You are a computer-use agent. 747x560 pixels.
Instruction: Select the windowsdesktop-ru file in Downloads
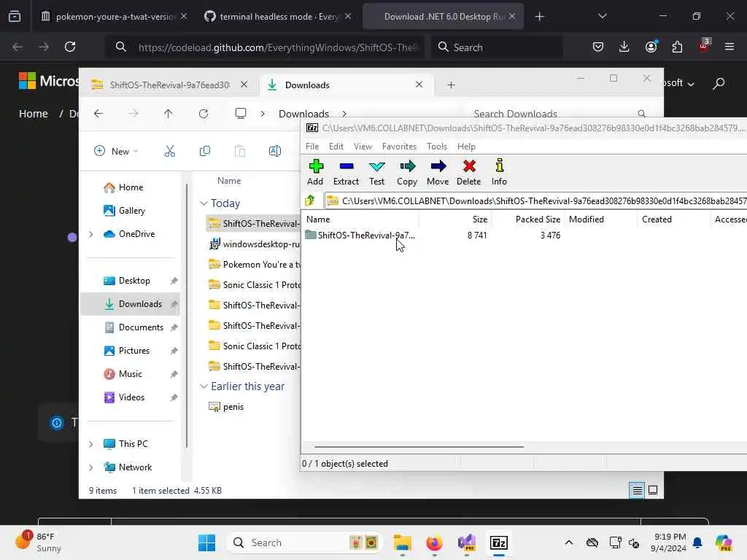click(x=254, y=244)
